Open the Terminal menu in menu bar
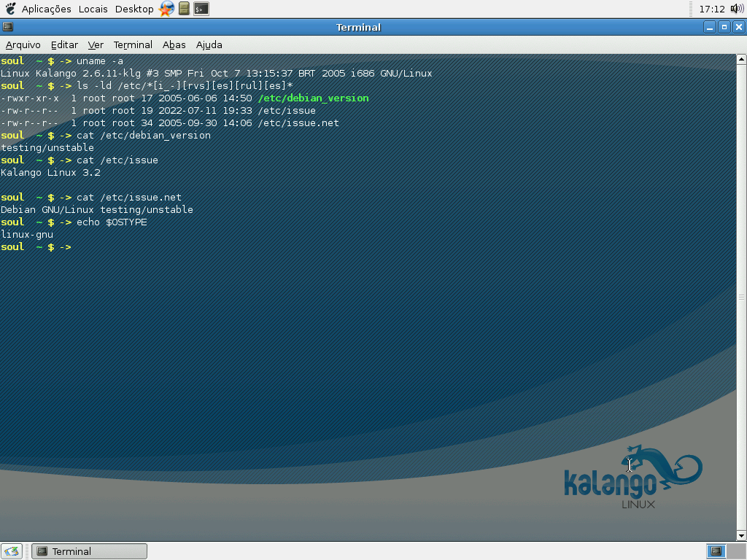Viewport: 747px width, 560px height. pyautogui.click(x=133, y=44)
